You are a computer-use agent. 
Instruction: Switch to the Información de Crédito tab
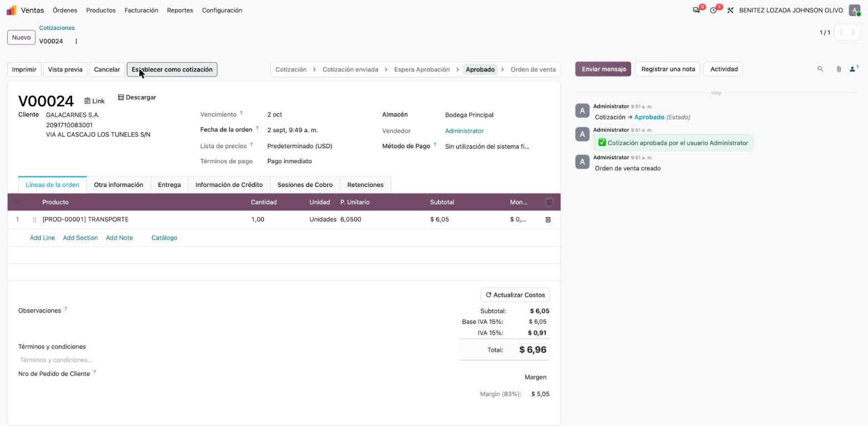[229, 185]
